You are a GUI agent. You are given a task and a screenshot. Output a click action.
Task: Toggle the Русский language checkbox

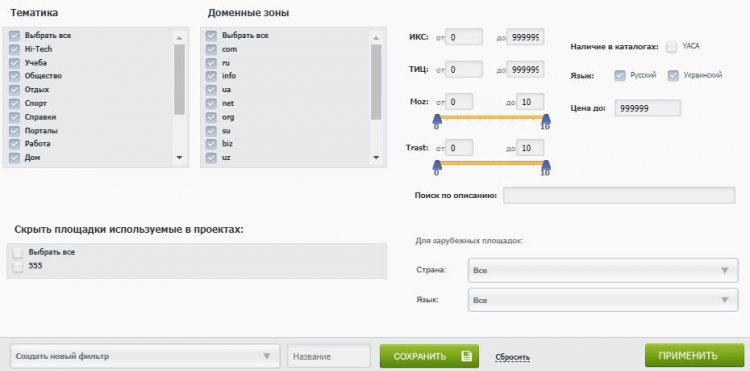(620, 76)
